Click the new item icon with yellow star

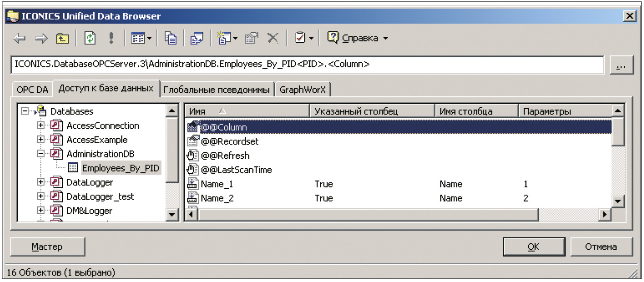(224, 38)
